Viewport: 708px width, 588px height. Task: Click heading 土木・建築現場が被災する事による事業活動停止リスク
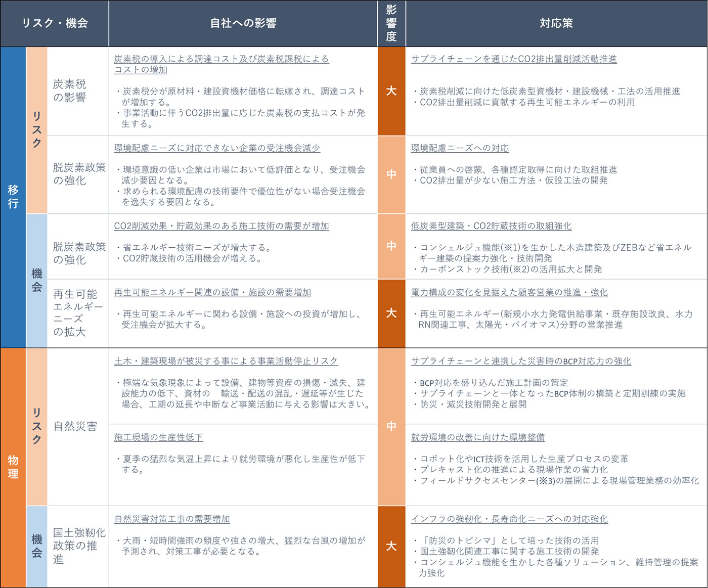(226, 361)
